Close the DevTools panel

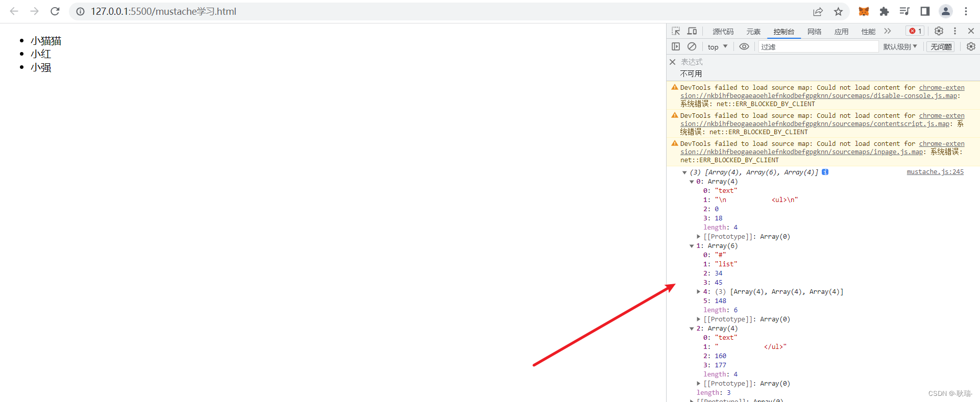point(971,31)
